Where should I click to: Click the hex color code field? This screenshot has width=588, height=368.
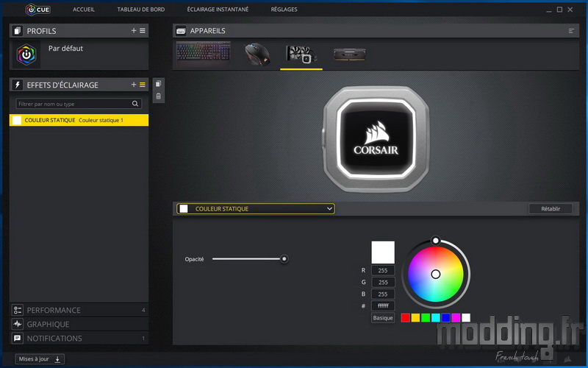(x=383, y=305)
